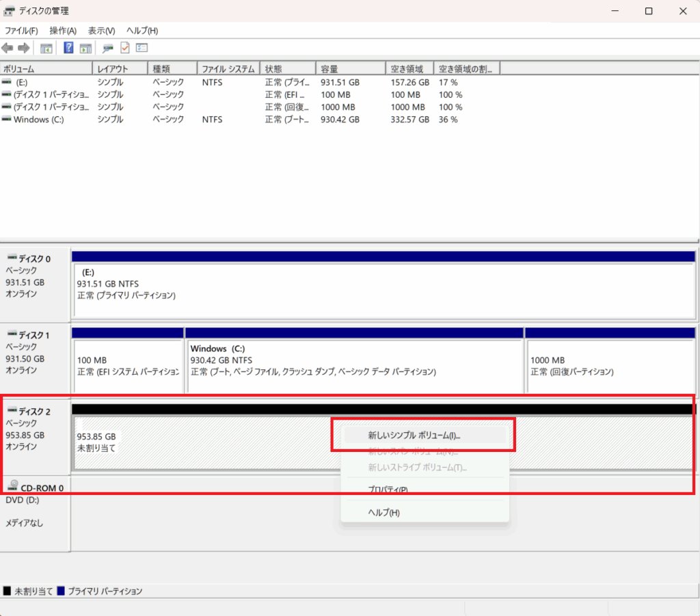The image size is (700, 616).
Task: Open the ファイル(F) menu
Action: click(21, 31)
